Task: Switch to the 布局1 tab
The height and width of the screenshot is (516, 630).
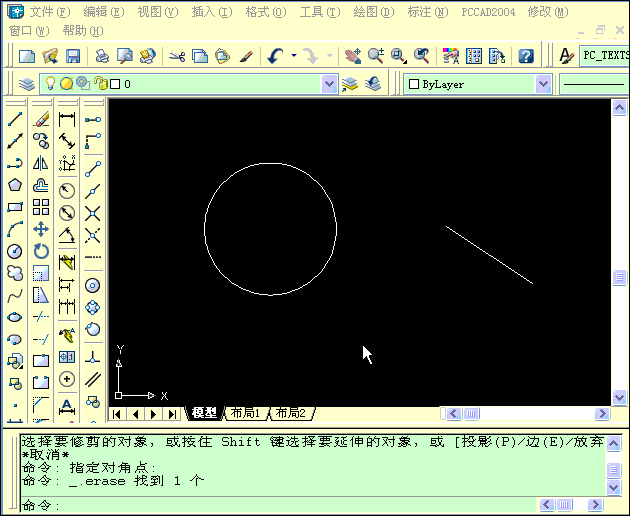Action: 245,413
